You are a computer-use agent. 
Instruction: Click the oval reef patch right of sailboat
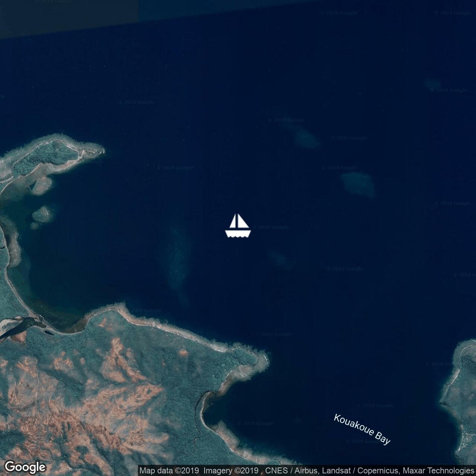click(358, 184)
